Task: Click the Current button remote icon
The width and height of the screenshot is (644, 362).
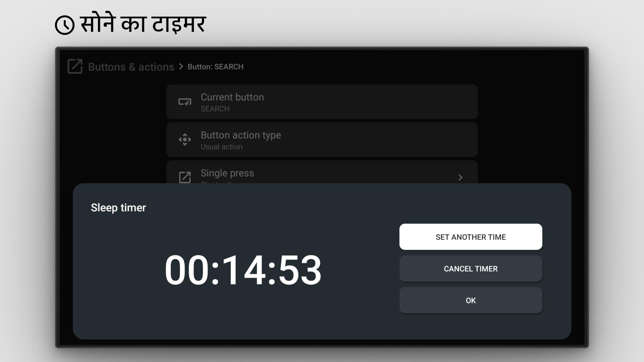Action: [x=185, y=102]
